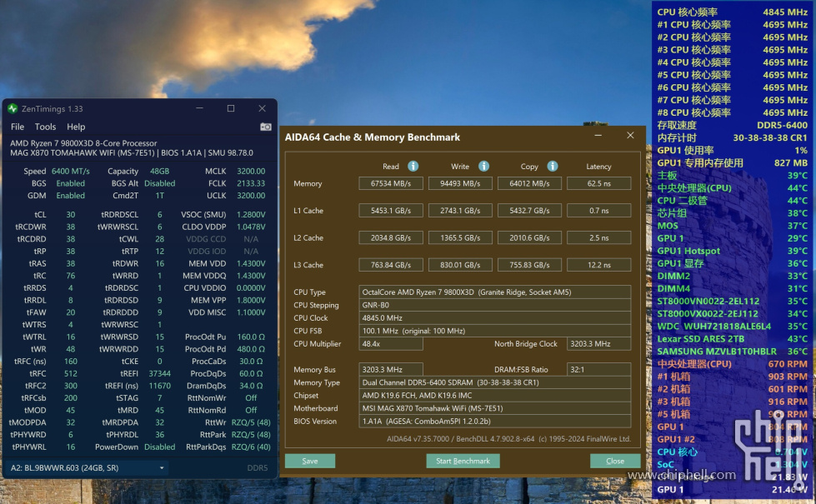Image resolution: width=816 pixels, height=504 pixels.
Task: Click Start Benchmark in AIDA64
Action: (463, 461)
